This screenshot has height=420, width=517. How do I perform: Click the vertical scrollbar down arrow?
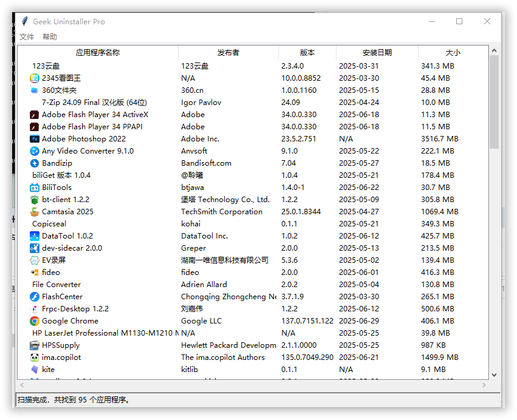[x=494, y=375]
